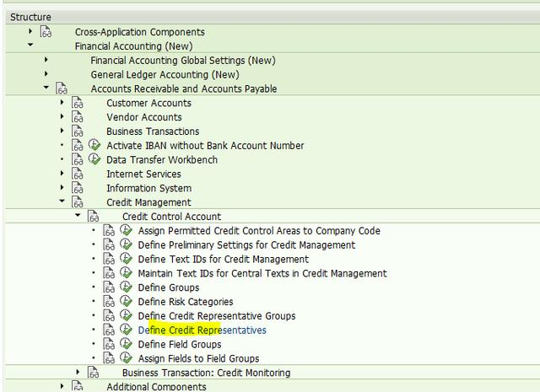The width and height of the screenshot is (540, 392).
Task: Expand Business Transactions node
Action: pos(62,131)
